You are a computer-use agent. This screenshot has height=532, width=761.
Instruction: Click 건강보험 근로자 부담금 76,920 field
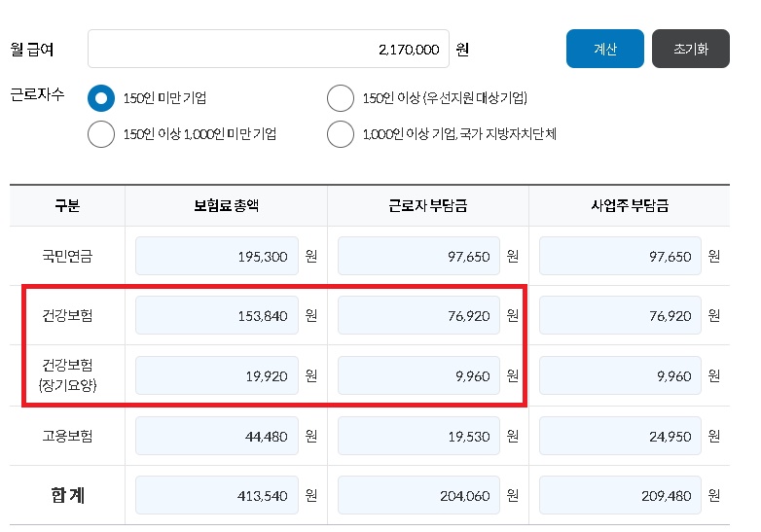click(x=417, y=316)
